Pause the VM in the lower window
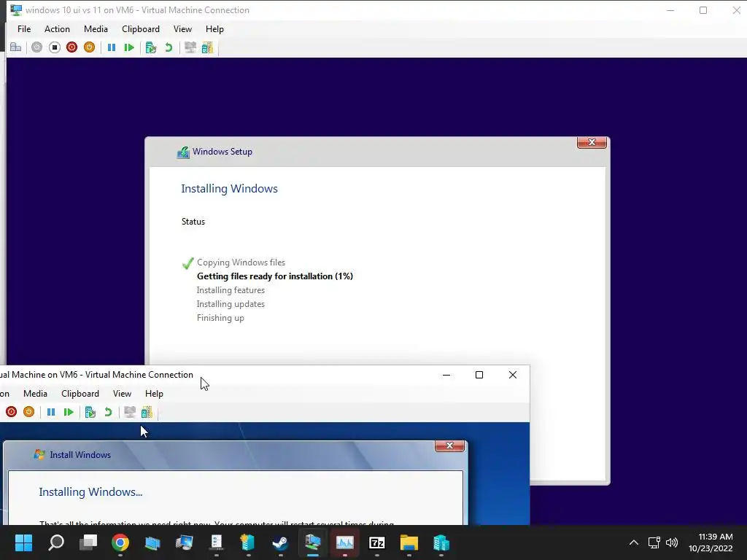 [51, 412]
